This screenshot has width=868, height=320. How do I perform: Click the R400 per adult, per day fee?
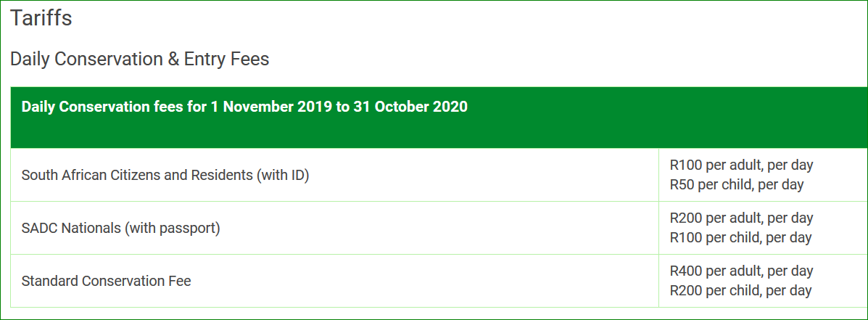click(x=741, y=271)
